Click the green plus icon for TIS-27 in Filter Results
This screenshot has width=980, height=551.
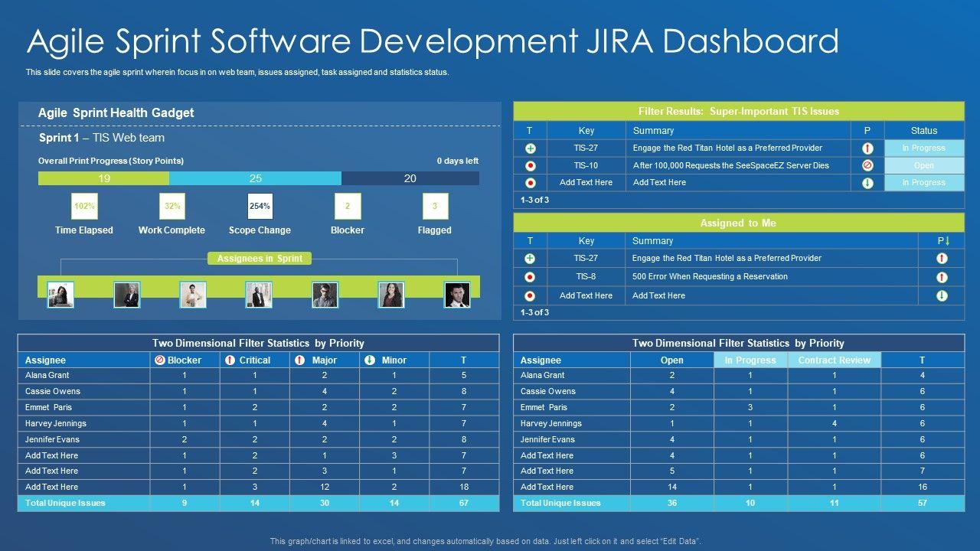tap(530, 148)
